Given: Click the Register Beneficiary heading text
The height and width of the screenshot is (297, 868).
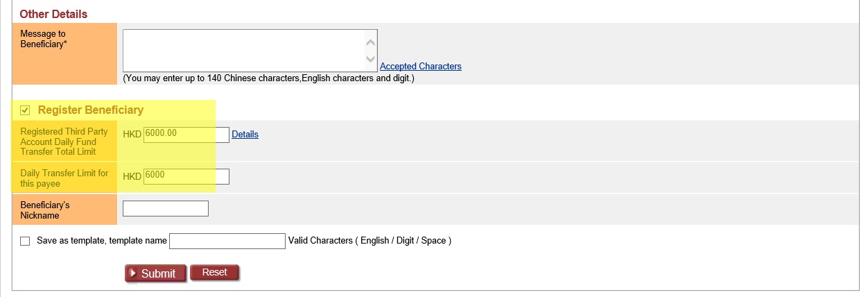Looking at the screenshot, I should [91, 110].
